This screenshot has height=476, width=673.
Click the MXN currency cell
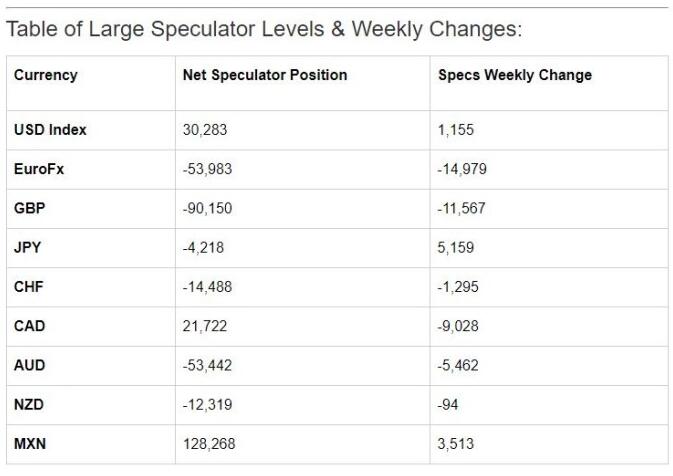point(30,444)
